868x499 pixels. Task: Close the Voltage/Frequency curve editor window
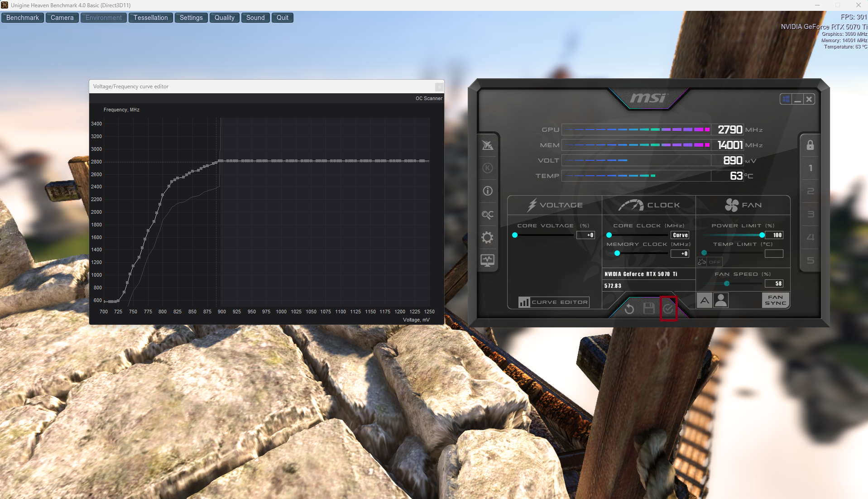[x=439, y=86]
